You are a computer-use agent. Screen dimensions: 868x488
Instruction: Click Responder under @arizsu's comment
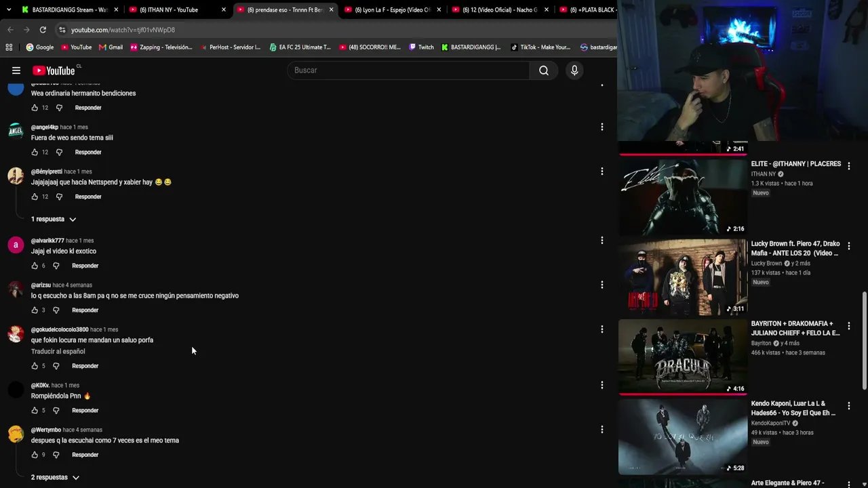(x=85, y=310)
